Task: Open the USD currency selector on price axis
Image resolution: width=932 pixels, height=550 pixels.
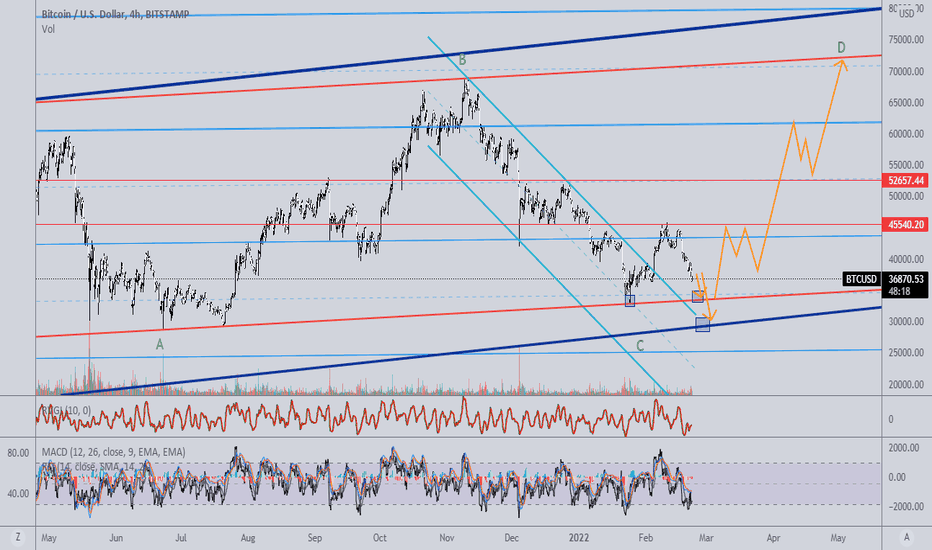Action: 906,14
